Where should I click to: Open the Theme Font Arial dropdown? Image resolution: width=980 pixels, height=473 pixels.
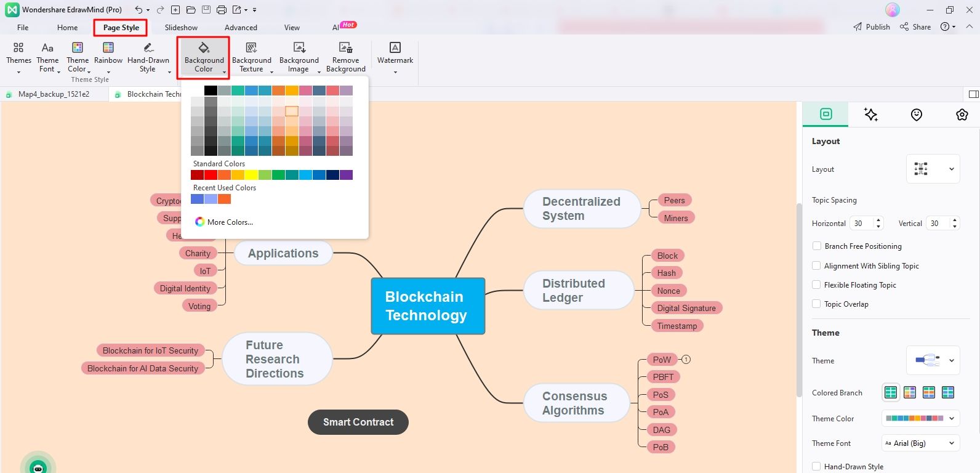[920, 443]
